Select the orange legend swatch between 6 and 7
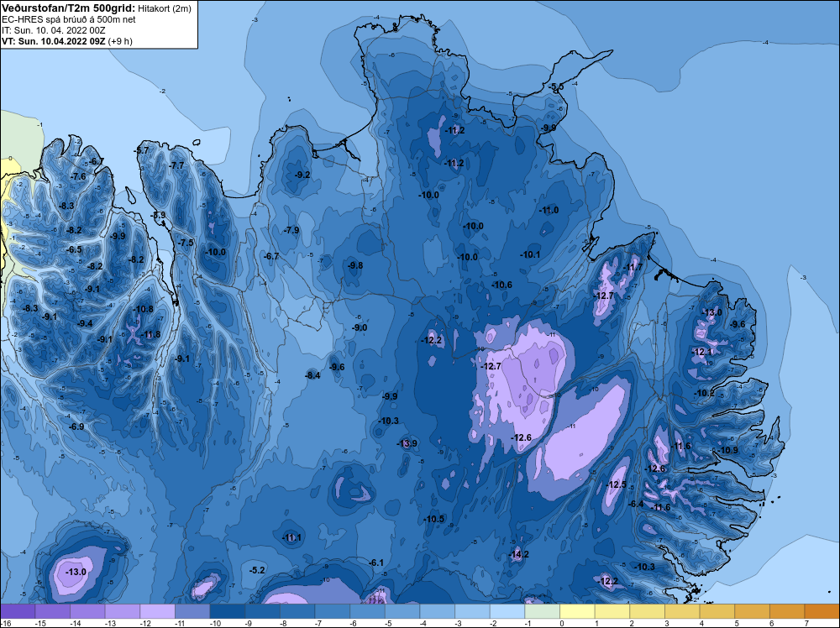840x628 pixels. pos(787,611)
